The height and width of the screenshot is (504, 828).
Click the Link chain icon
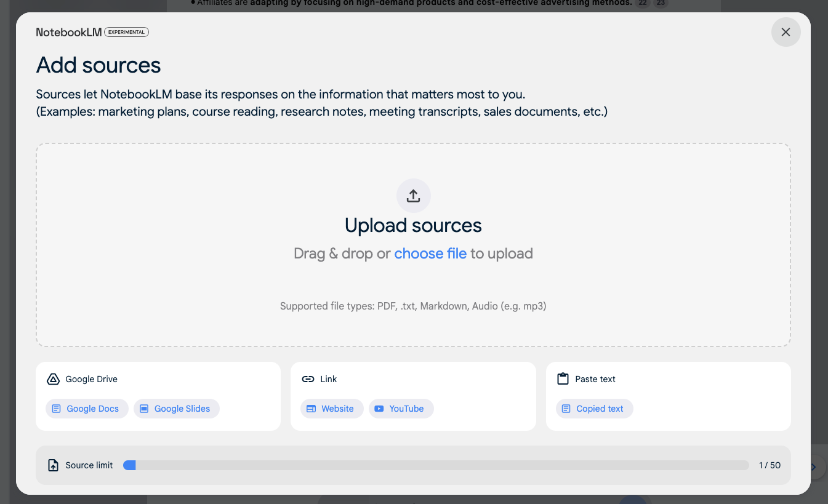[308, 379]
